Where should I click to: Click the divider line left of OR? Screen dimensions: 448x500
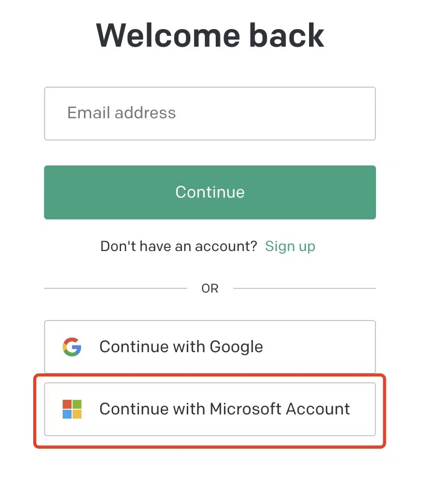116,288
